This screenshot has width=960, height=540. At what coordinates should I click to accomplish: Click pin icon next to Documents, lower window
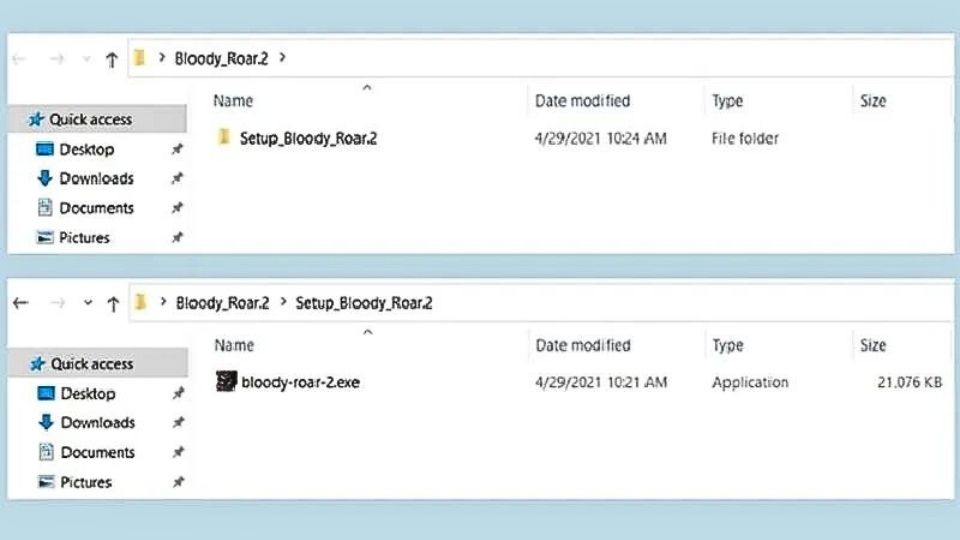[178, 452]
